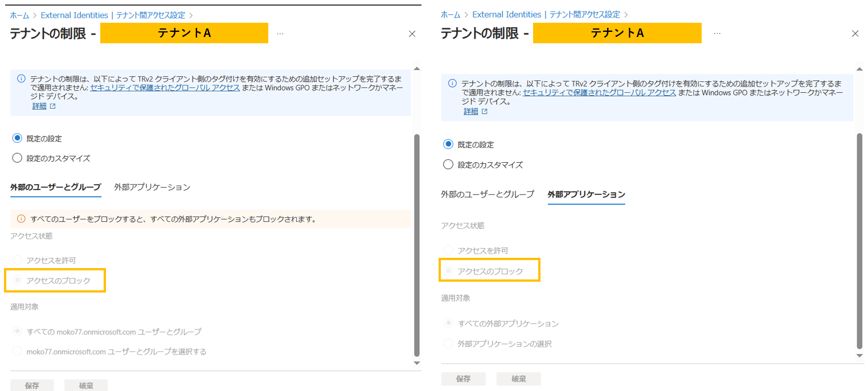Image resolution: width=868 pixels, height=391 pixels.
Task: Switch to 外部アプリケーション tab in right panel
Action: tap(587, 195)
